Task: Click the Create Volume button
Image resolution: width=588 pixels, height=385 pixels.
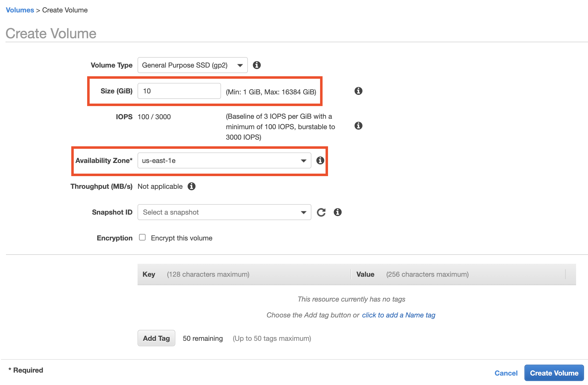Action: 554,373
